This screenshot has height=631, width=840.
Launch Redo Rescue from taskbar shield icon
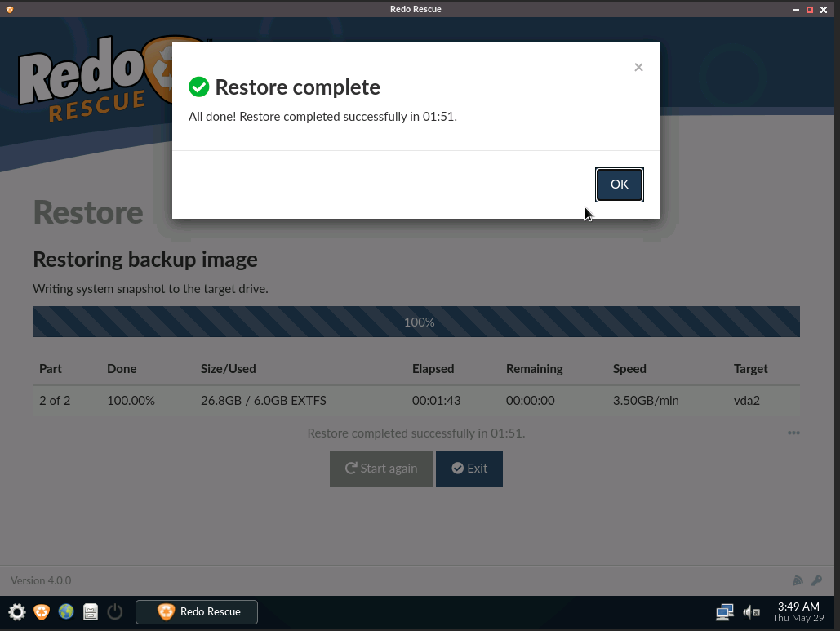click(x=42, y=611)
